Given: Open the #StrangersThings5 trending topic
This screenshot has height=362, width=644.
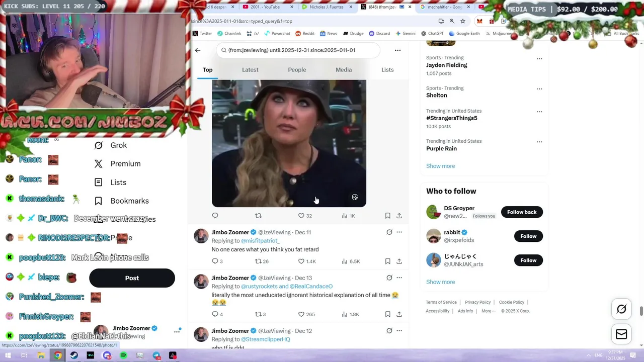Looking at the screenshot, I should 452,118.
